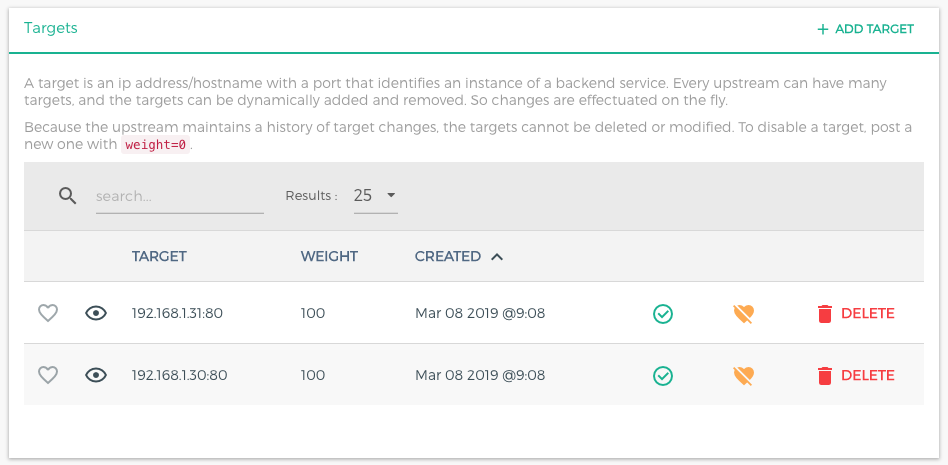Viewport: 948px width, 465px height.
Task: View details of 192.168.1.31:80 via eye icon
Action: pyautogui.click(x=96, y=313)
